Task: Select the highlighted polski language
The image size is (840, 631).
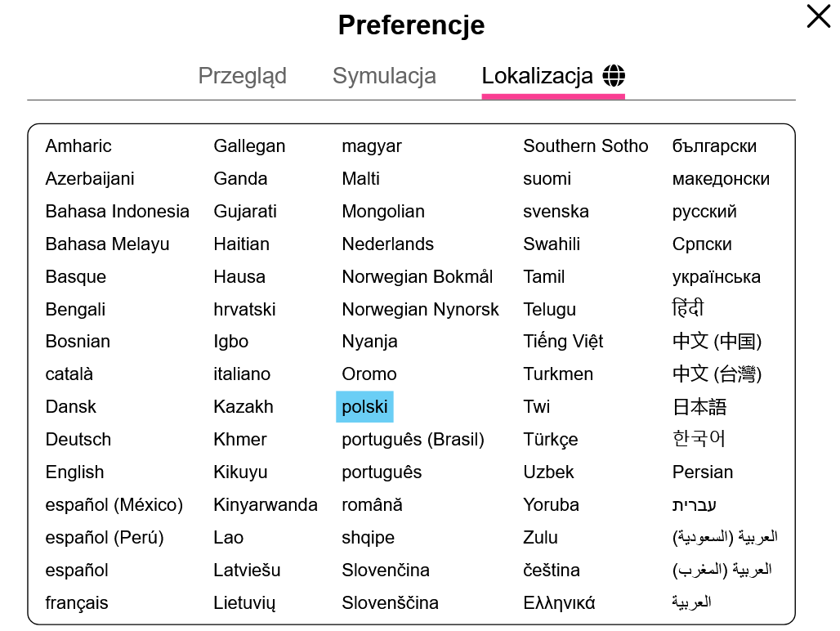Action: tap(364, 406)
